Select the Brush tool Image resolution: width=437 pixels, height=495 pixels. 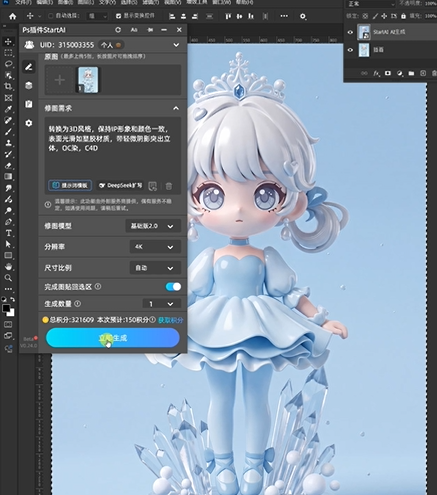pyautogui.click(x=8, y=132)
